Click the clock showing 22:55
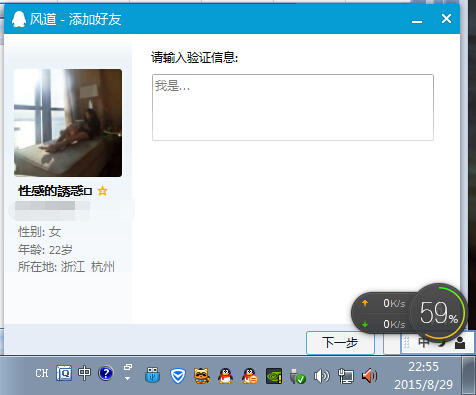 [x=423, y=367]
